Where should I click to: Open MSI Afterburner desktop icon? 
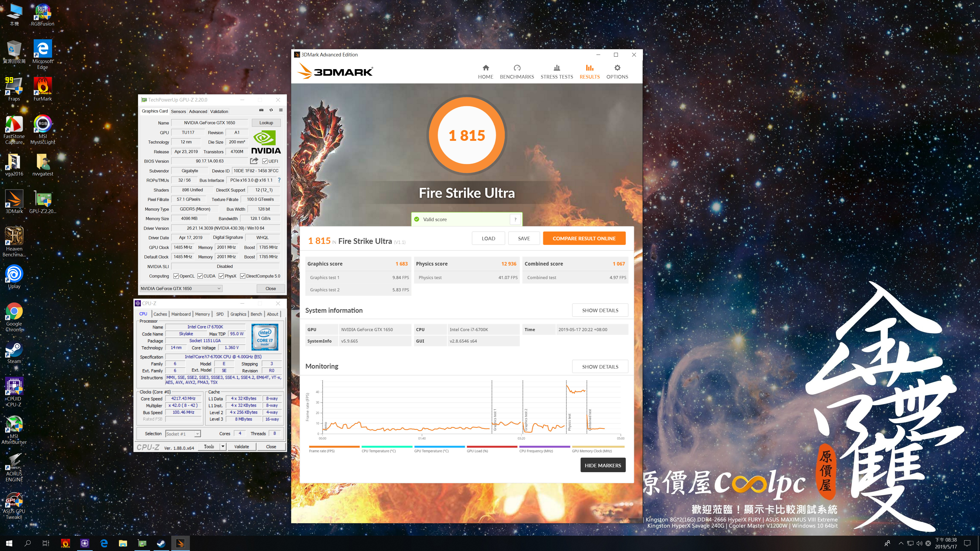14,430
